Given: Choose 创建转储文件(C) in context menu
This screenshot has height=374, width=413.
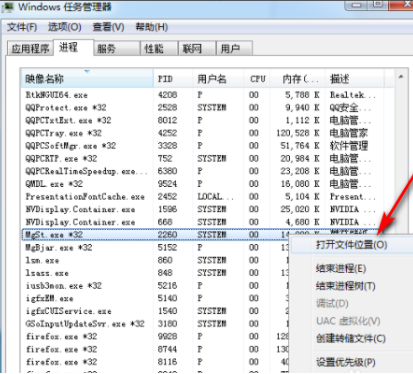Looking at the screenshot, I should point(352,338).
